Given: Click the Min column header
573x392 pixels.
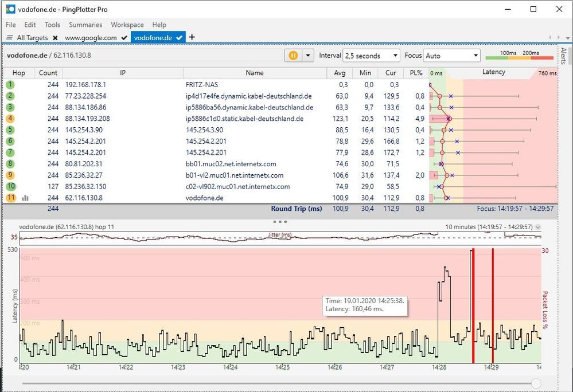Looking at the screenshot, I should pos(365,73).
